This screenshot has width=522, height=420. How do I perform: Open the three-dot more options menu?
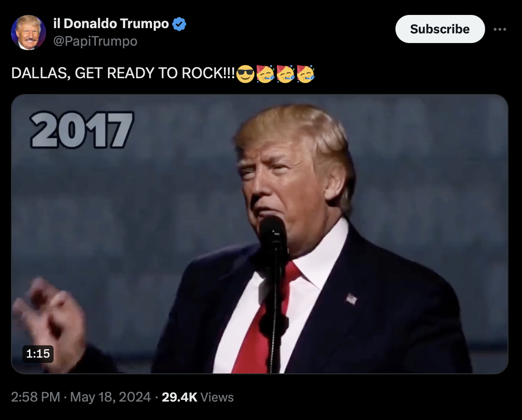(x=500, y=29)
